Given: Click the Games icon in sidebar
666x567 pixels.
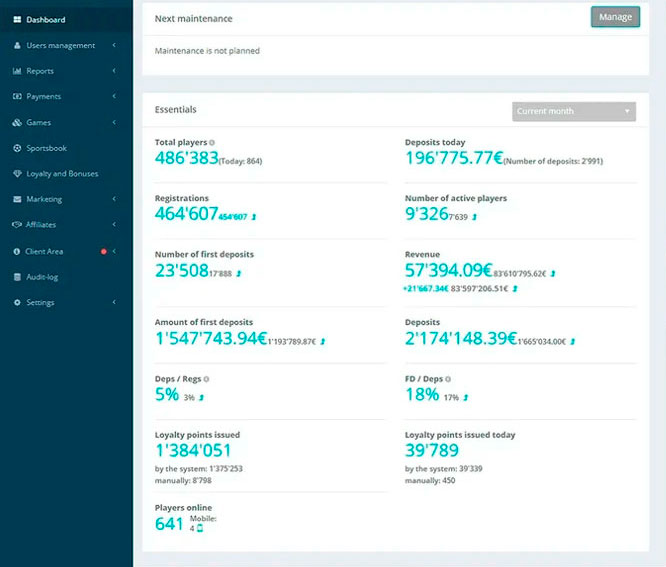Looking at the screenshot, I should [x=17, y=122].
